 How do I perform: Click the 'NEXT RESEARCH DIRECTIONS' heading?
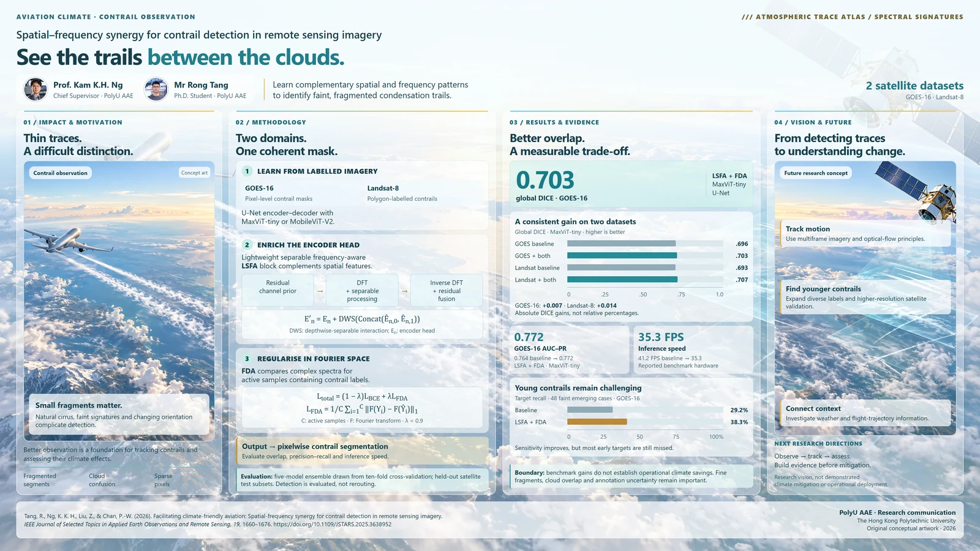point(818,444)
